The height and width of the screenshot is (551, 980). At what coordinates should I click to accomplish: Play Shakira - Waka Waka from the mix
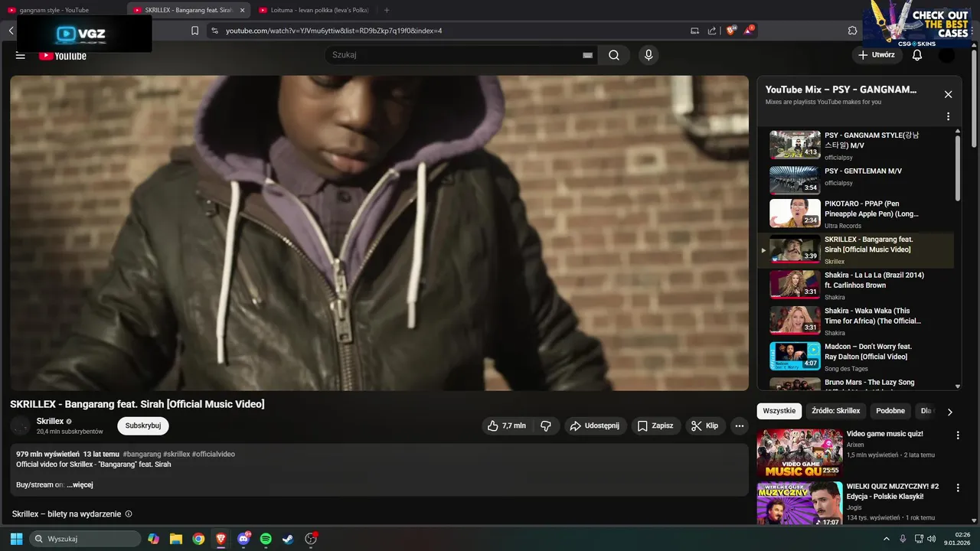(856, 321)
